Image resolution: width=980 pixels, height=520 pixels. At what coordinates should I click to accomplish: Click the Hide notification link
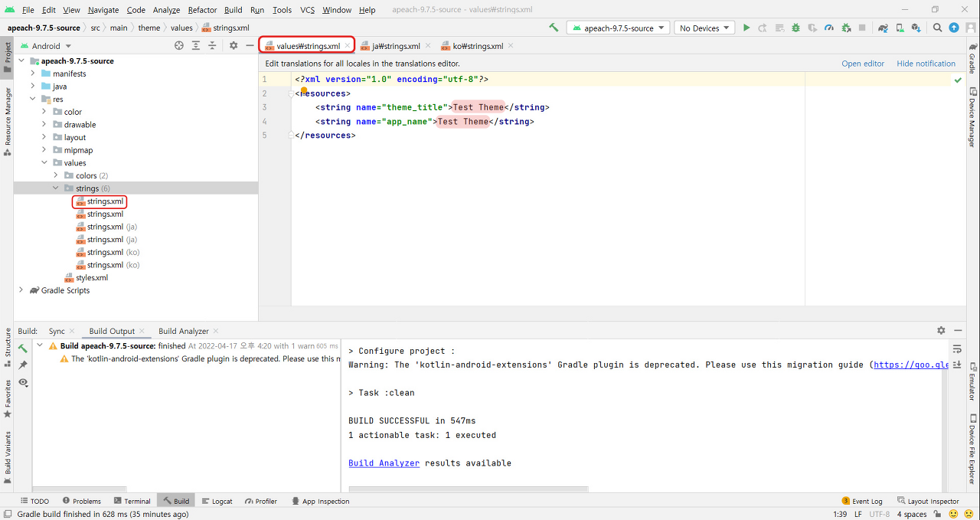pos(926,64)
